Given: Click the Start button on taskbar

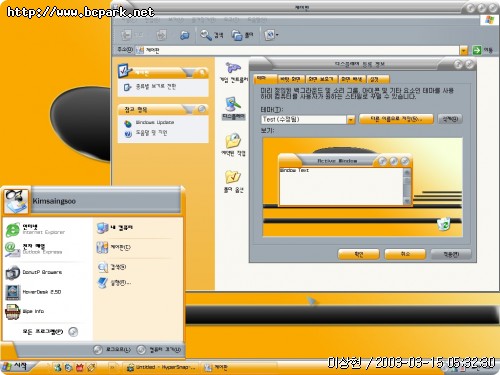Looking at the screenshot, I should pyautogui.click(x=16, y=366).
